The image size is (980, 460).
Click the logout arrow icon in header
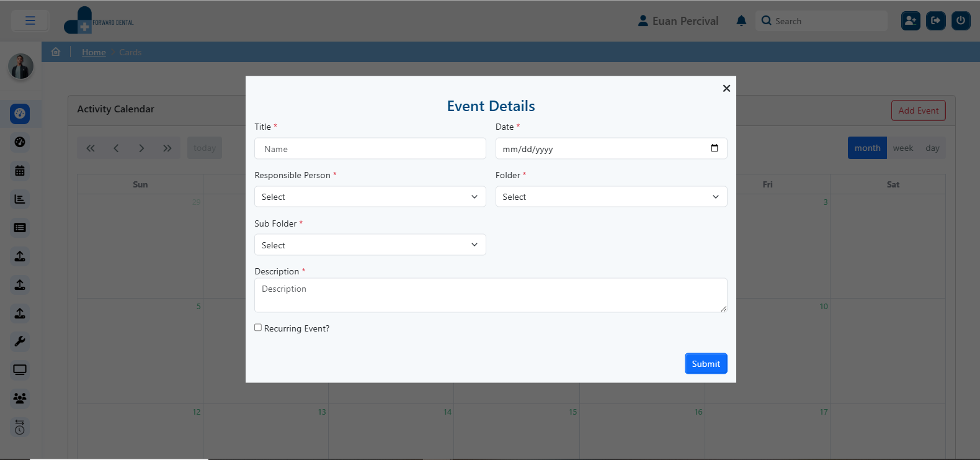936,20
